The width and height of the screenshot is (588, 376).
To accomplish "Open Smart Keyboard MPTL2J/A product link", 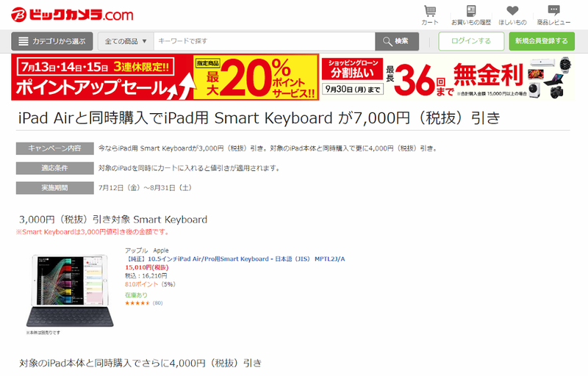I will tap(236, 259).
